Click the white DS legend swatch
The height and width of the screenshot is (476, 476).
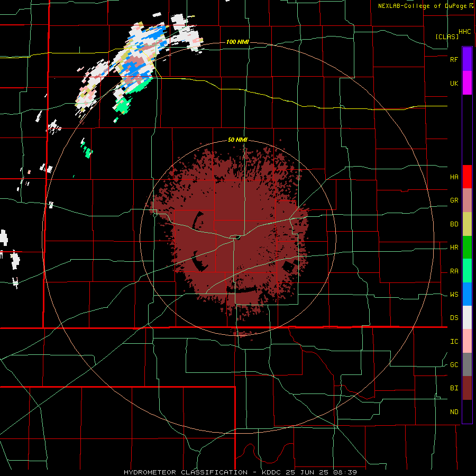point(467,317)
